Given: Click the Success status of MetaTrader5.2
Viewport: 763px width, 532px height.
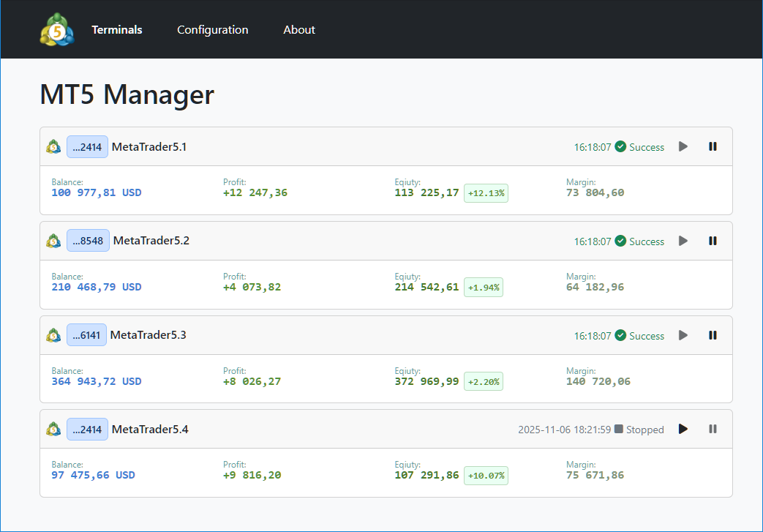Looking at the screenshot, I should point(639,241).
